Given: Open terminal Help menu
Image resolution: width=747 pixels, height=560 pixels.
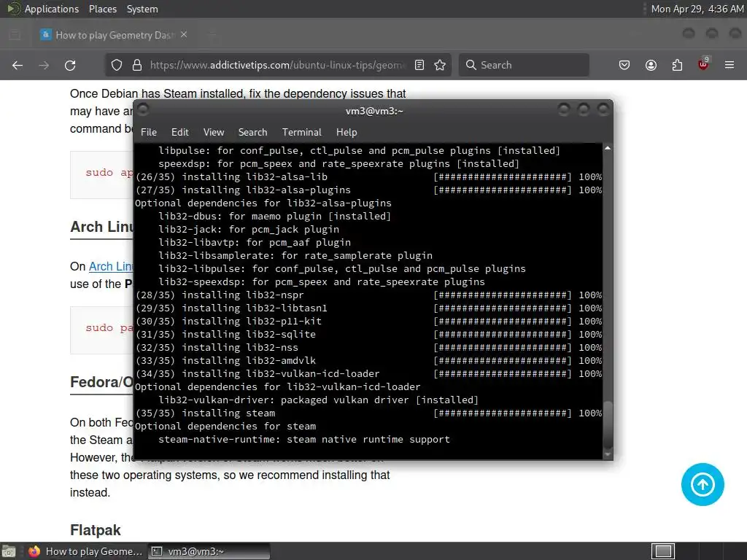Looking at the screenshot, I should tap(347, 133).
